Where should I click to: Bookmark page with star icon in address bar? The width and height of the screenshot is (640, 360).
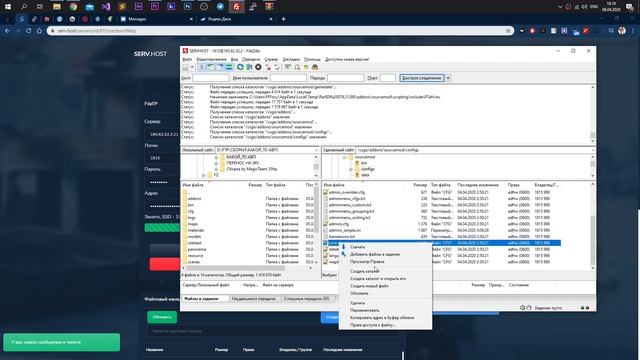click(508, 31)
